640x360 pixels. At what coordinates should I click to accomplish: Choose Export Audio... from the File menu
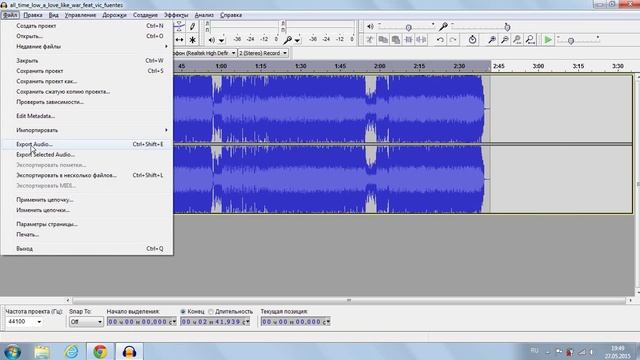tap(87, 144)
